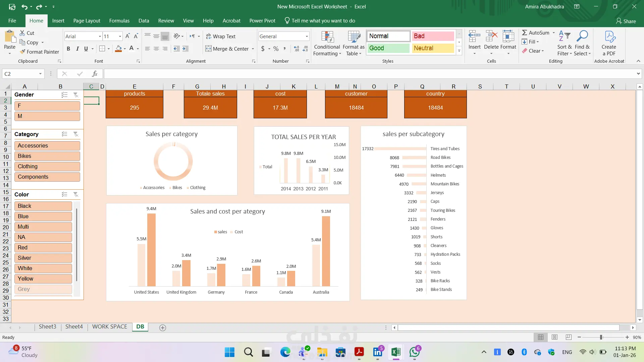Clear the filter on the Category slicer

76,134
